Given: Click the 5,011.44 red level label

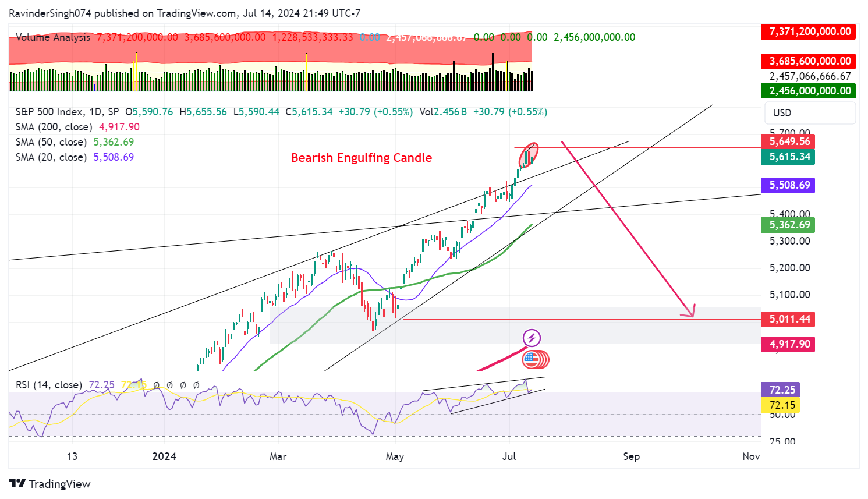Looking at the screenshot, I should pos(789,319).
